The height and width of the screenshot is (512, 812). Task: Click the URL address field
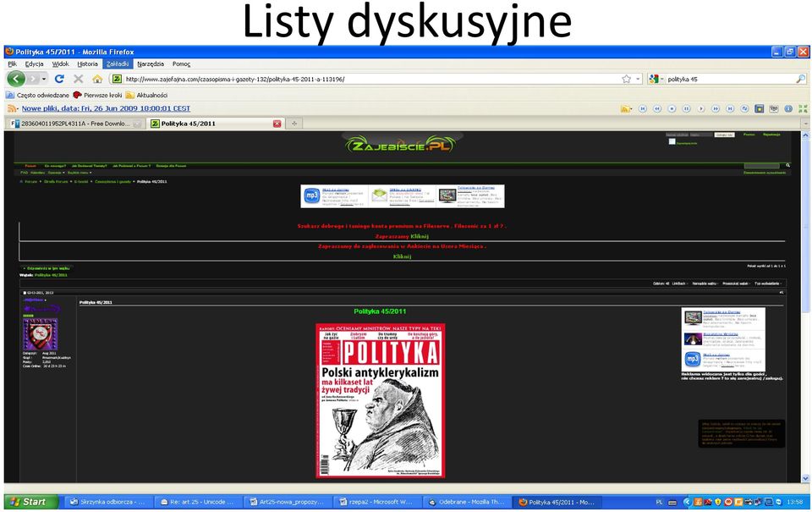coord(371,79)
